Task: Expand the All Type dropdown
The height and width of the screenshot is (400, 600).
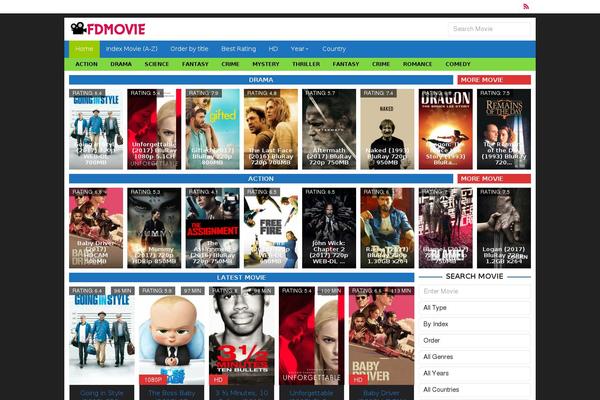Action: [x=474, y=308]
